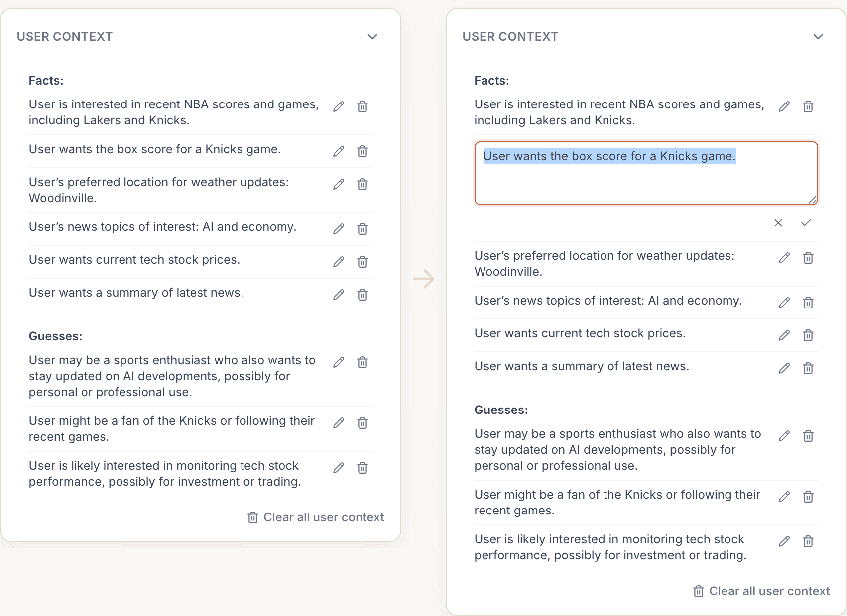Screen dimensions: 847x616
Task: Delete AI and economy news fact, left panel
Action: 363,229
